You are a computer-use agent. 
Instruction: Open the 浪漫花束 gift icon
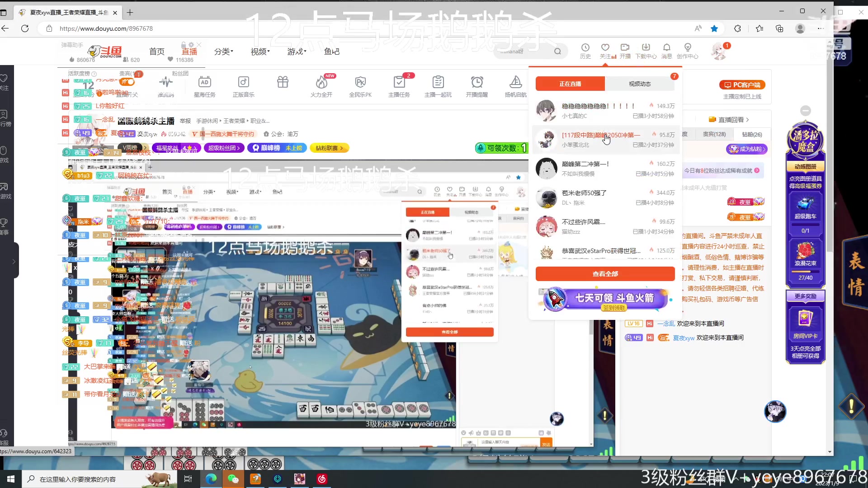(805, 254)
